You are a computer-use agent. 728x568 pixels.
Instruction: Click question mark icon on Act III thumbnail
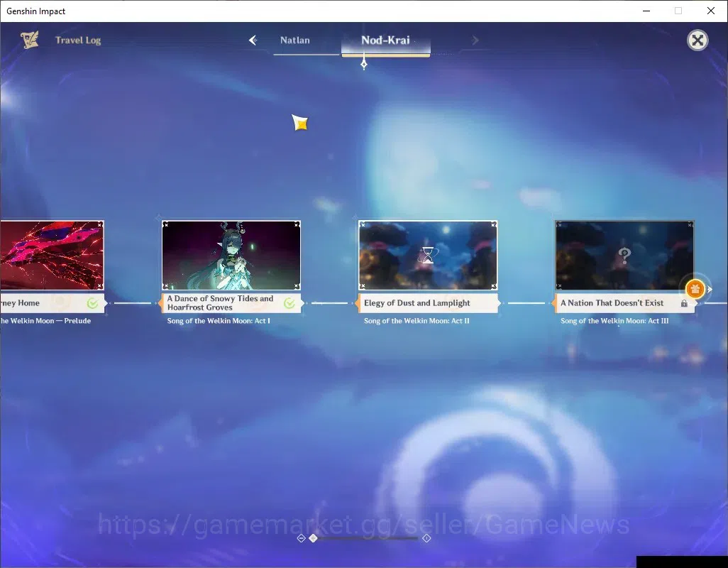pyautogui.click(x=624, y=255)
